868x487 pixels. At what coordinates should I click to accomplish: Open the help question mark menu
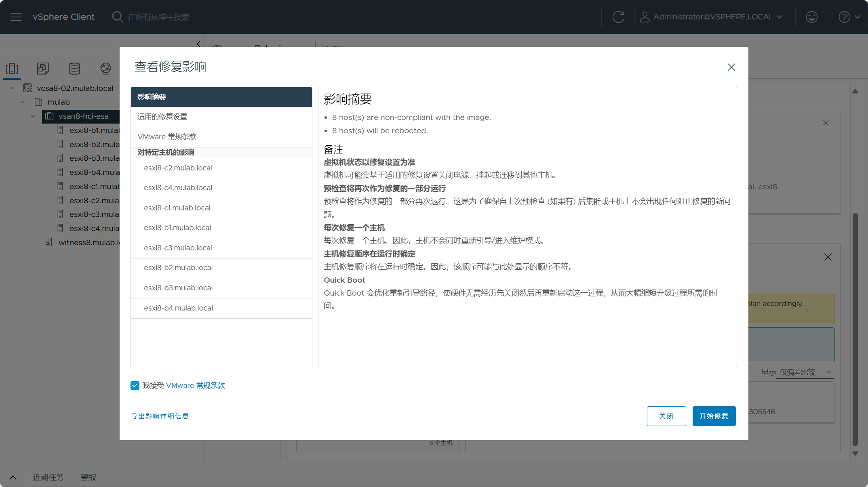[849, 17]
